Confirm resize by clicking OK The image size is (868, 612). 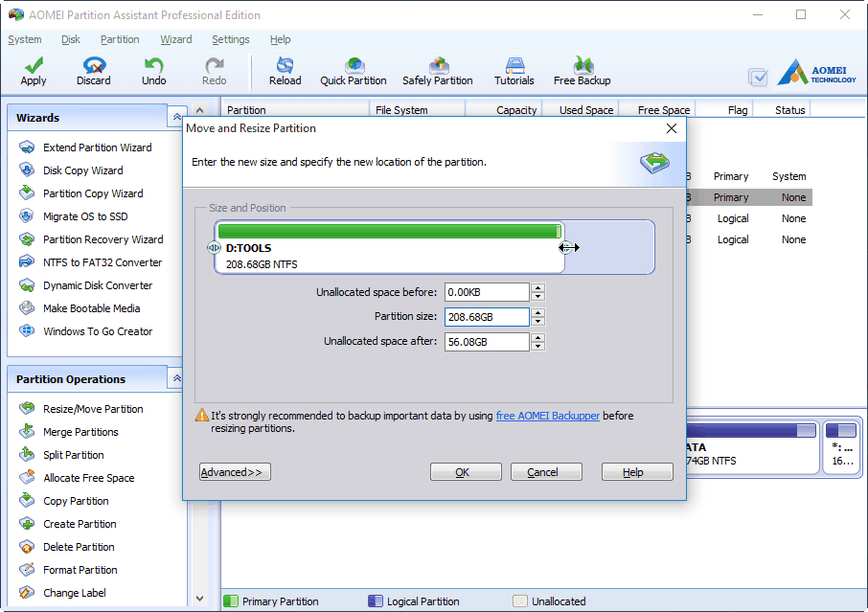click(466, 471)
